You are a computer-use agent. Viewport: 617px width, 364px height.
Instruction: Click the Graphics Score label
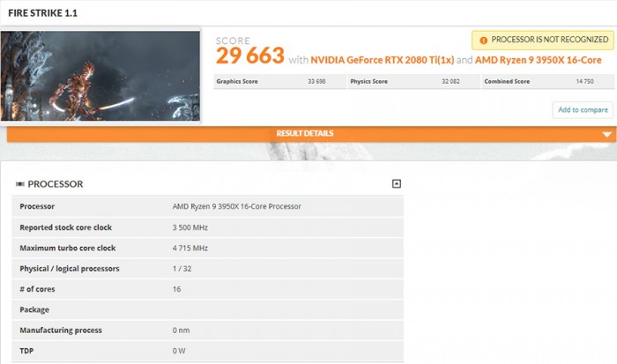[237, 81]
